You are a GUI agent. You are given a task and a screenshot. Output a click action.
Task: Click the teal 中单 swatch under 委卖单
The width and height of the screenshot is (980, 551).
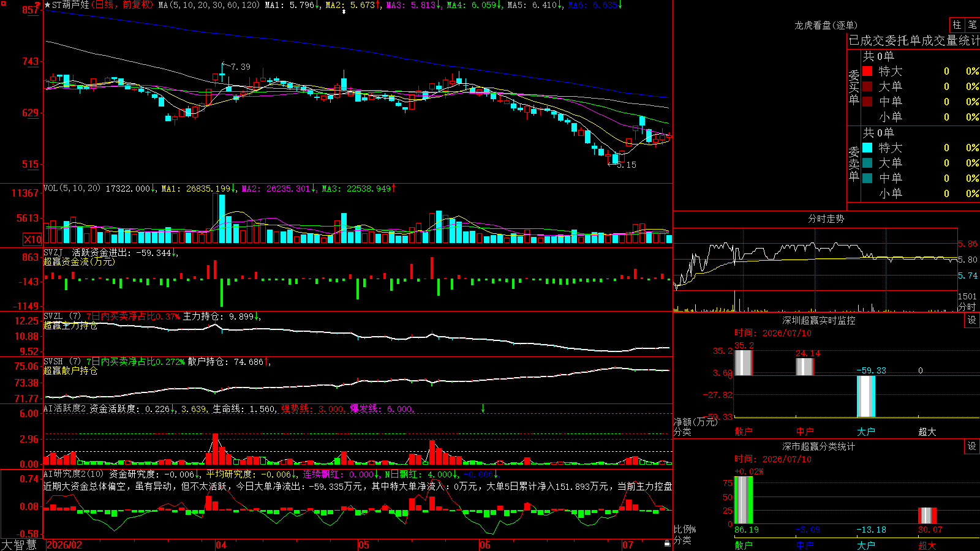tap(867, 178)
